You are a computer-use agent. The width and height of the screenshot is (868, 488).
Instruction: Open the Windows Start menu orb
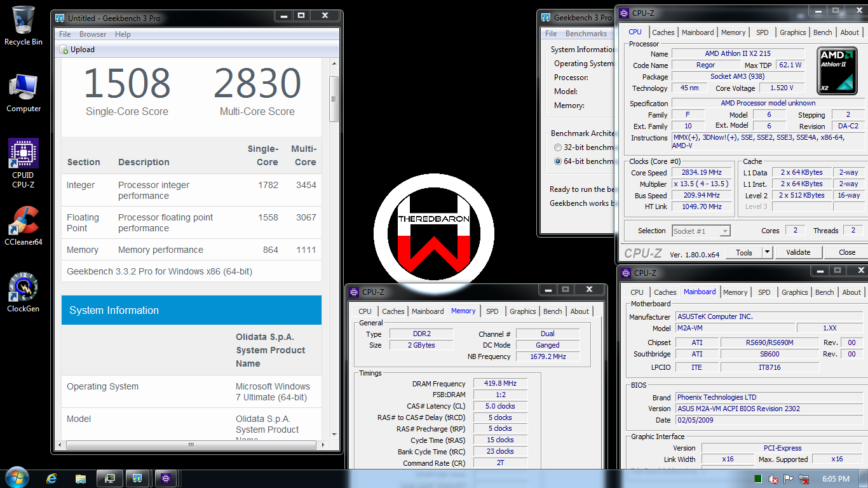point(17,478)
